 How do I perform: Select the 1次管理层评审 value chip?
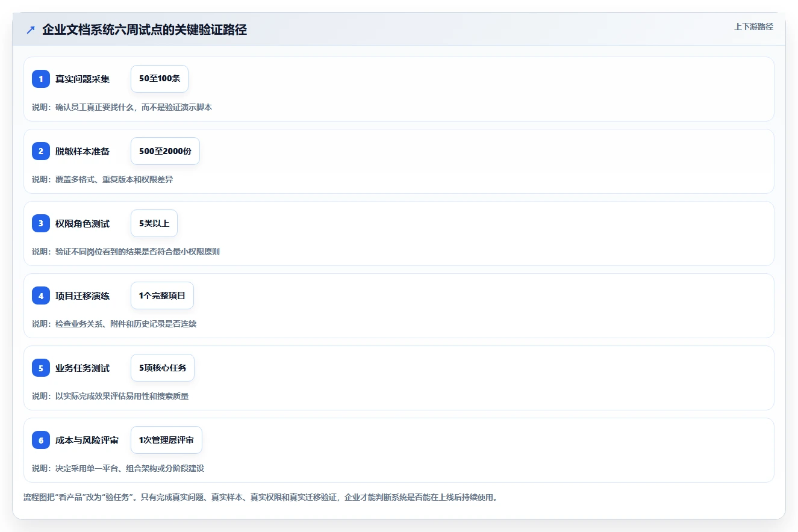point(166,440)
